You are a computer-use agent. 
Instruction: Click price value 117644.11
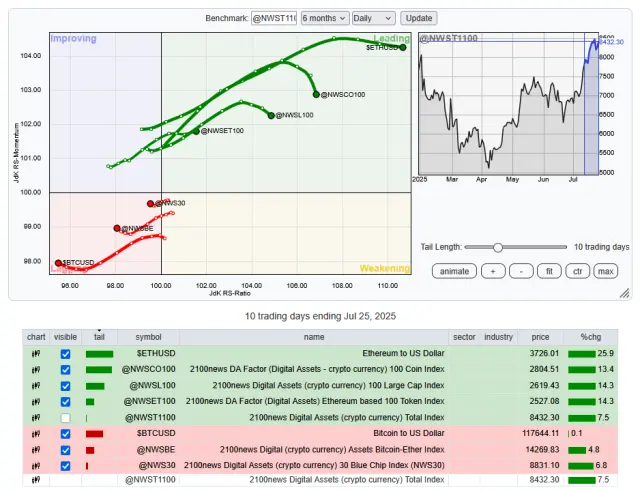click(540, 434)
